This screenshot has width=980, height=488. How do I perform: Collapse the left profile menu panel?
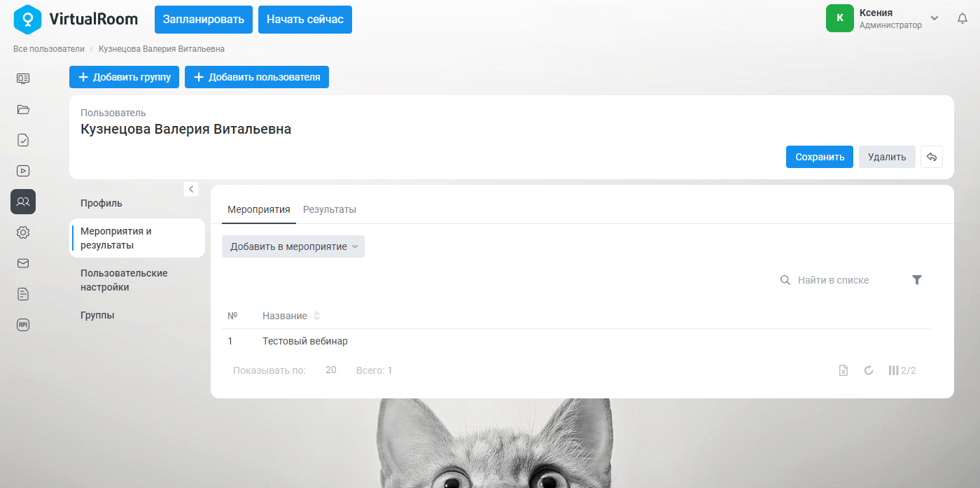191,189
